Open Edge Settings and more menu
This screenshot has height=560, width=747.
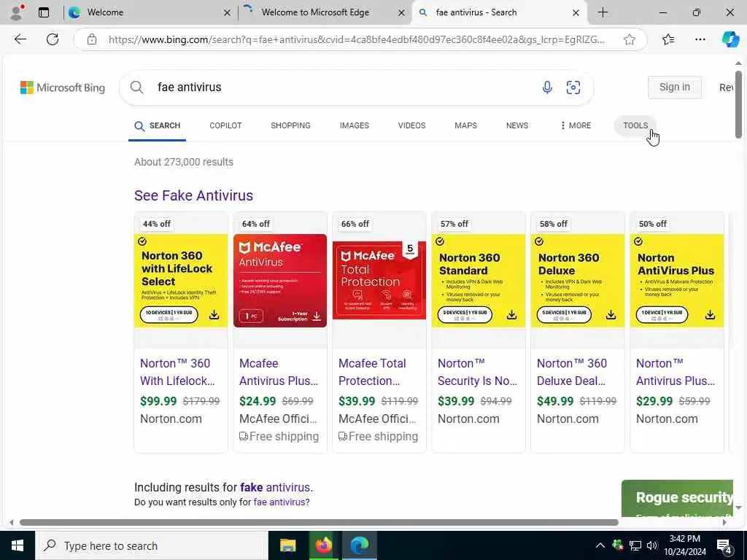pos(700,39)
